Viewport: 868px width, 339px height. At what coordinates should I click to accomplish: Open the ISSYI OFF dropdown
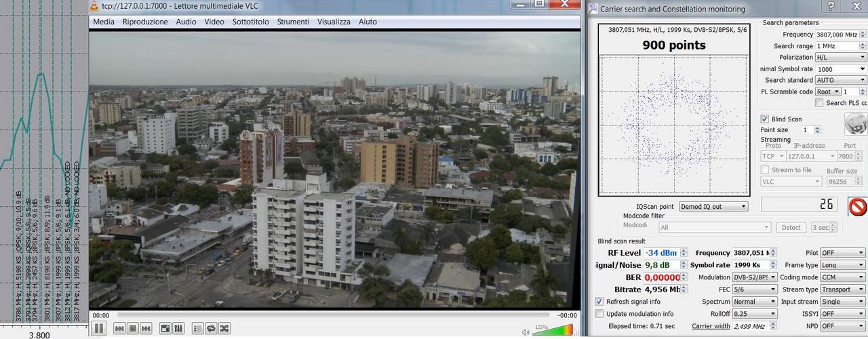pos(843,314)
